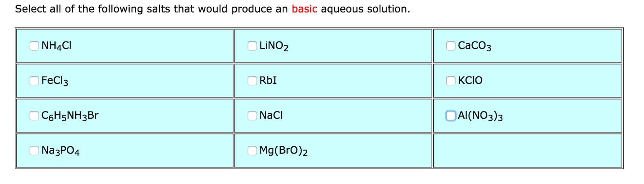Viewport: 644px width, 184px height.
Task: Check the FeCl3 checkbox
Action: tap(34, 81)
